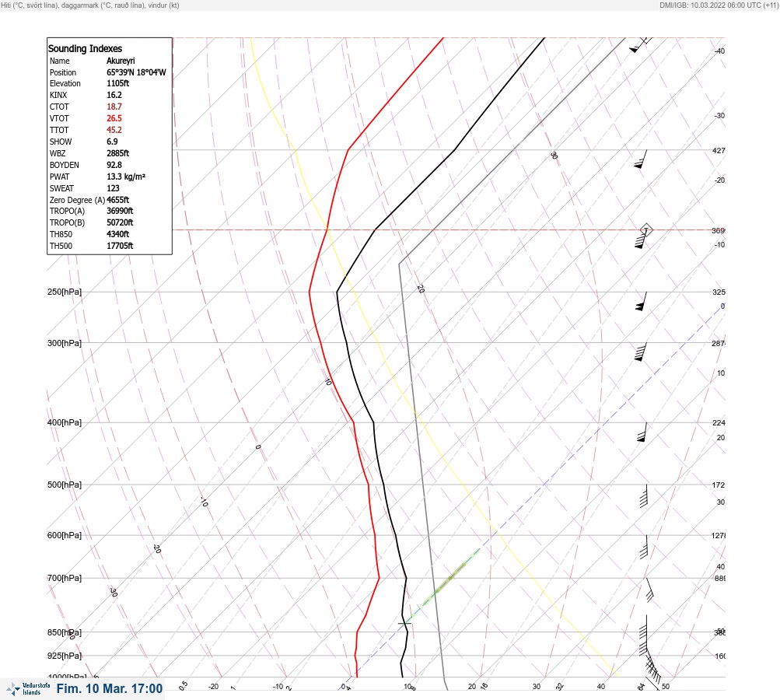The width and height of the screenshot is (780, 700).
Task: Click the '325' height label on the right edge
Action: [x=719, y=292]
